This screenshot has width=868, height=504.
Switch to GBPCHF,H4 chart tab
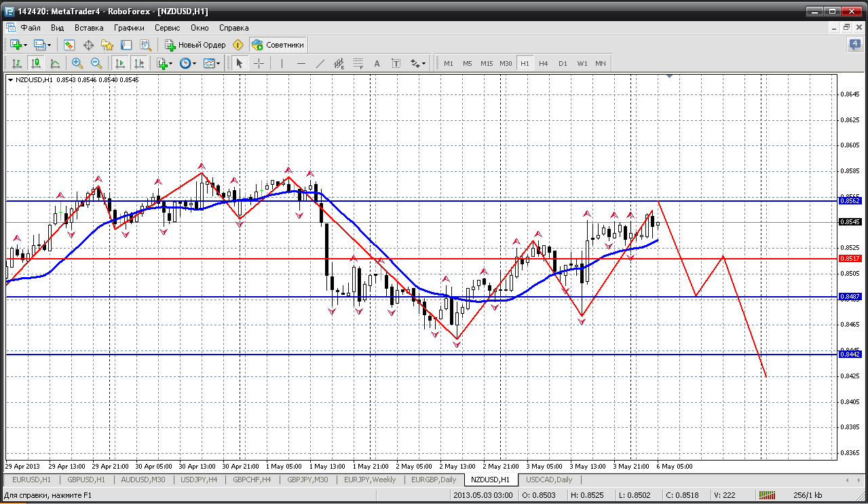tap(252, 480)
